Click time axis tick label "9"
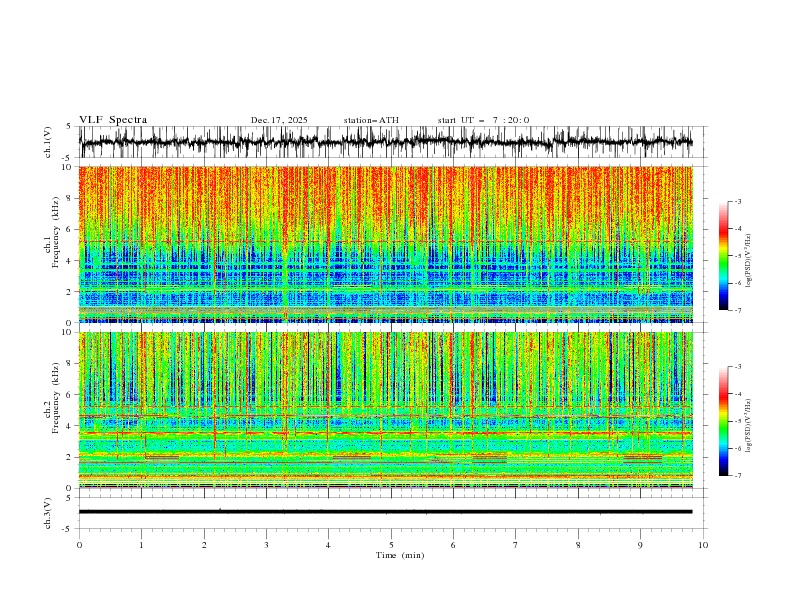 pos(640,545)
